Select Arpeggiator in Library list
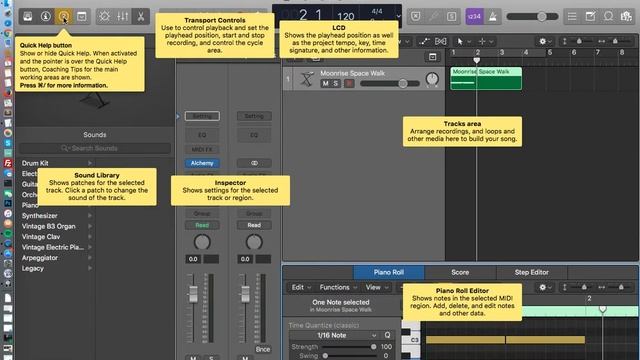This screenshot has height=360, width=640. tap(40, 258)
